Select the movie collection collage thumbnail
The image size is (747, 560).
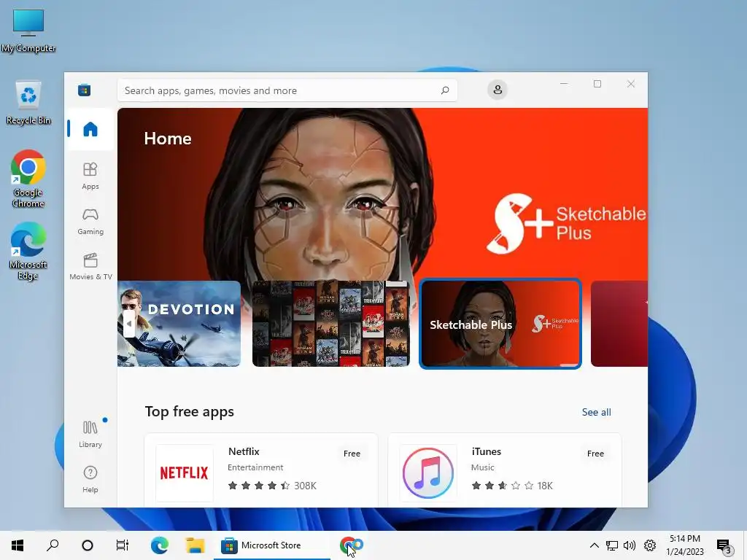331,324
